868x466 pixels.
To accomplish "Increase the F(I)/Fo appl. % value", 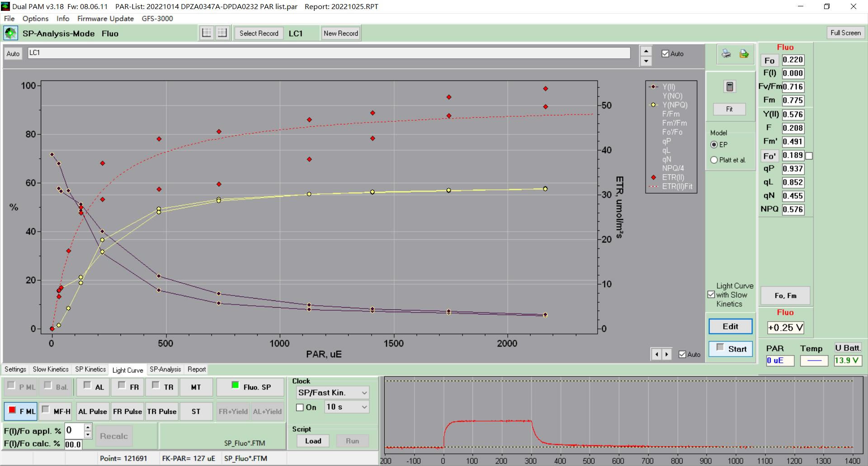I will pyautogui.click(x=88, y=427).
